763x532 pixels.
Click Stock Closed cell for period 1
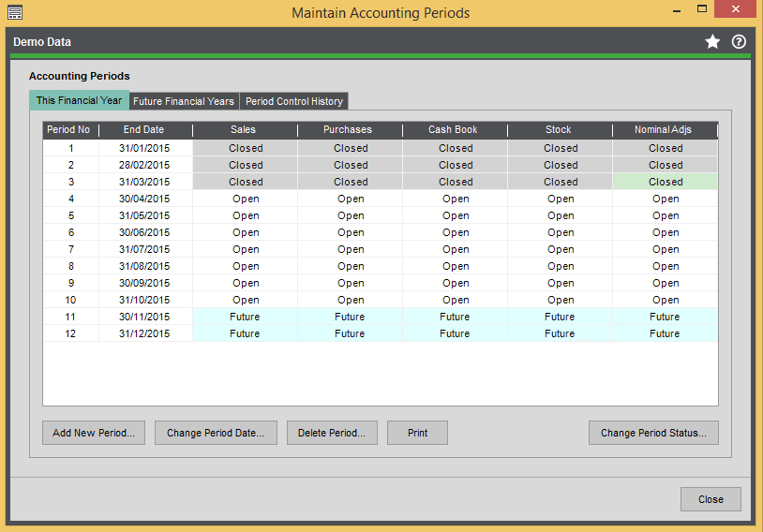(x=561, y=148)
